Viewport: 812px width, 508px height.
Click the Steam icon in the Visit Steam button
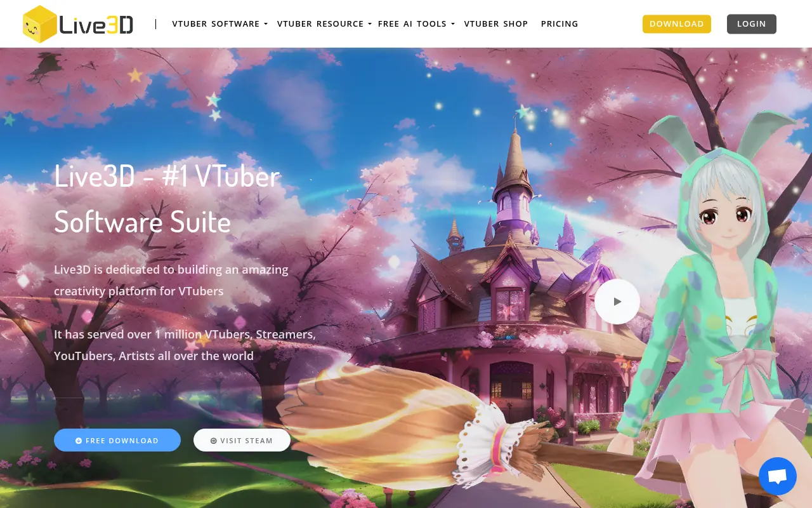214,440
